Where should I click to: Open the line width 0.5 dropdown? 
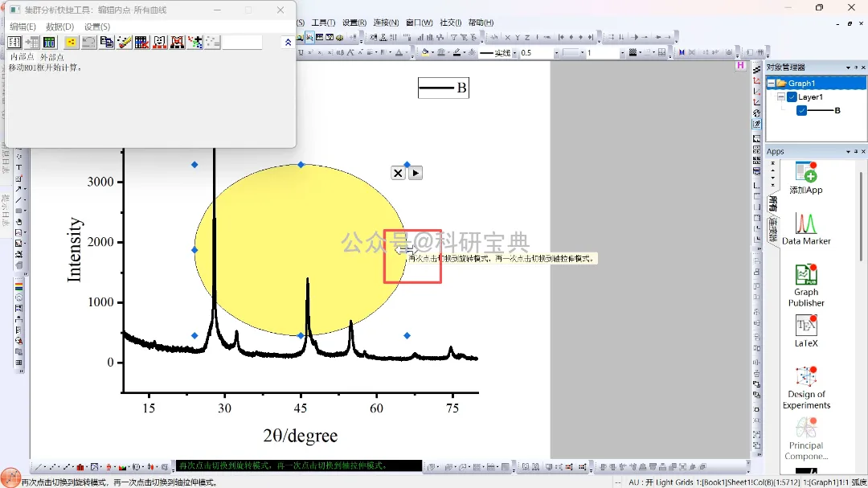[556, 52]
